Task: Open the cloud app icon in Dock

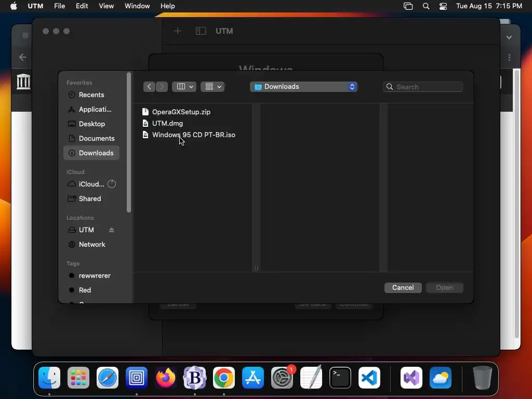Action: (441, 378)
